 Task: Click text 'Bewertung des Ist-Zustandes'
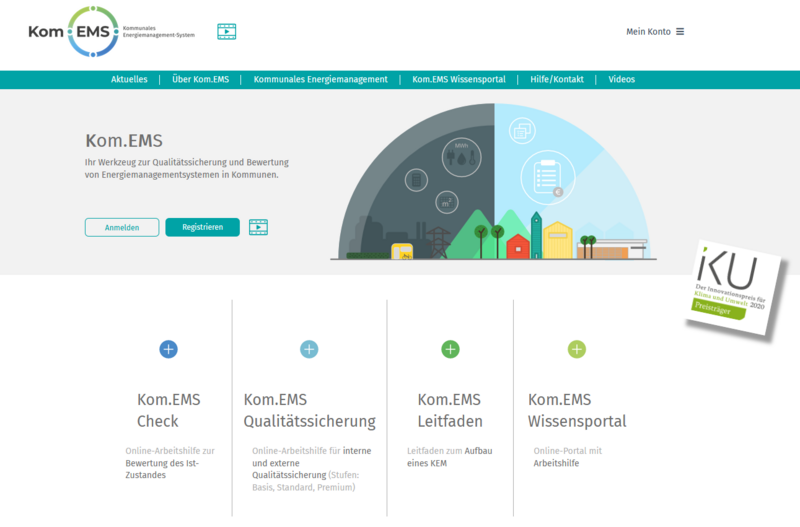point(162,469)
